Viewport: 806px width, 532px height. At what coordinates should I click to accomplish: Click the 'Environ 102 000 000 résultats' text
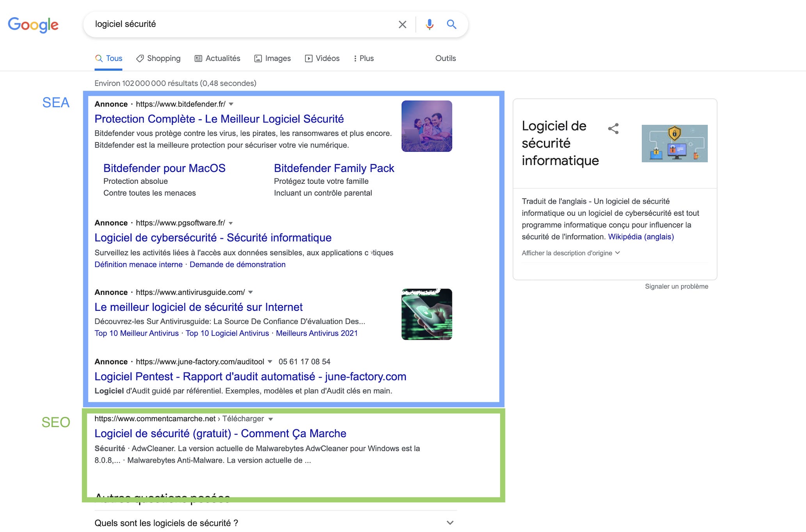[x=176, y=83]
